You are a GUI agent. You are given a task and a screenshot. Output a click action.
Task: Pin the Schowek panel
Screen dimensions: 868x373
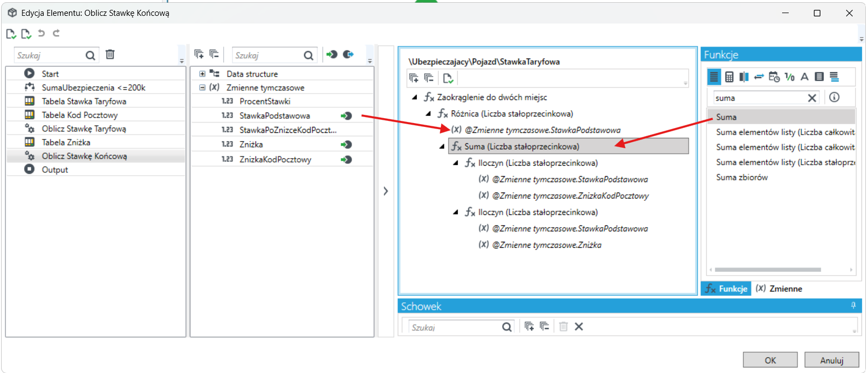click(853, 306)
